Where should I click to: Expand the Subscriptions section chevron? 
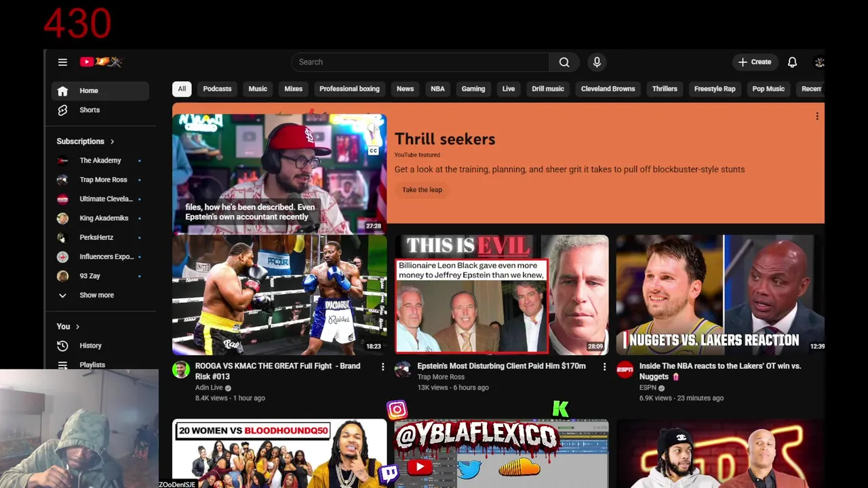point(112,141)
